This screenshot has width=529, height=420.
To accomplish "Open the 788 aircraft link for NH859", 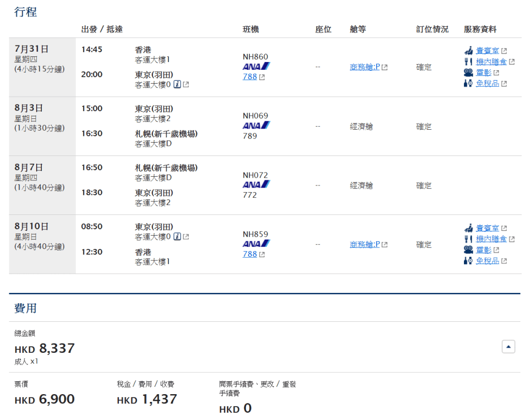I will [250, 254].
